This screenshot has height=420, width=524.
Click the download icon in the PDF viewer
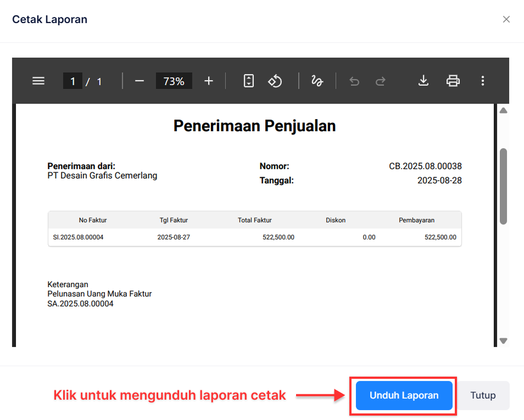(x=423, y=81)
